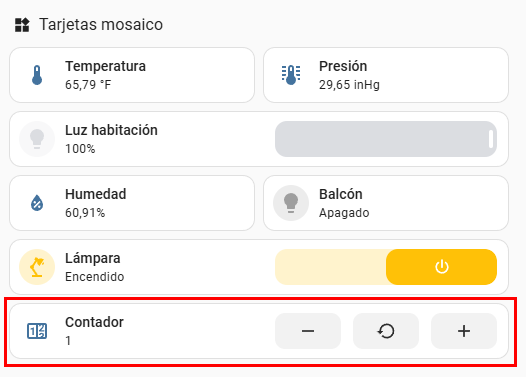Click the Temperatura thermometer icon
The height and width of the screenshot is (377, 526).
pyautogui.click(x=37, y=75)
